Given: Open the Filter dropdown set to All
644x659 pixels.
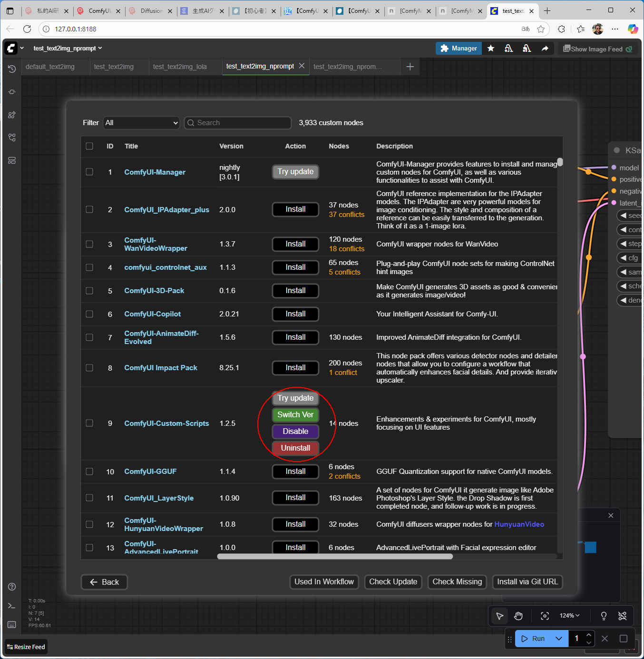Looking at the screenshot, I should (x=141, y=123).
